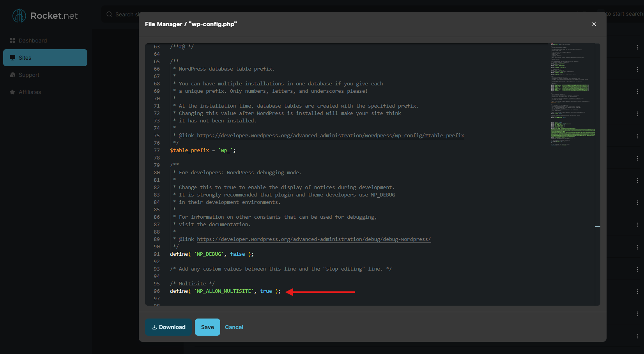The image size is (644, 354).
Task: Place cursor on the WP_ALLOW_MULTISITE line
Action: coord(225,291)
